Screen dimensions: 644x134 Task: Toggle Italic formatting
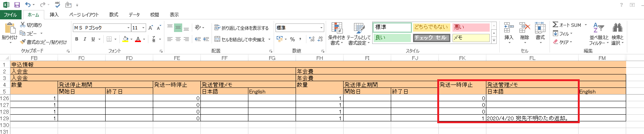pyautogui.click(x=85, y=39)
